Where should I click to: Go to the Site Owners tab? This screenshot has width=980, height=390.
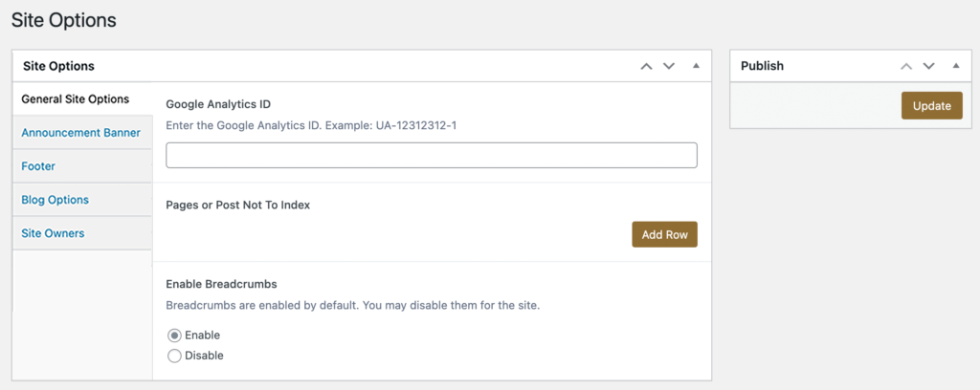[82, 233]
